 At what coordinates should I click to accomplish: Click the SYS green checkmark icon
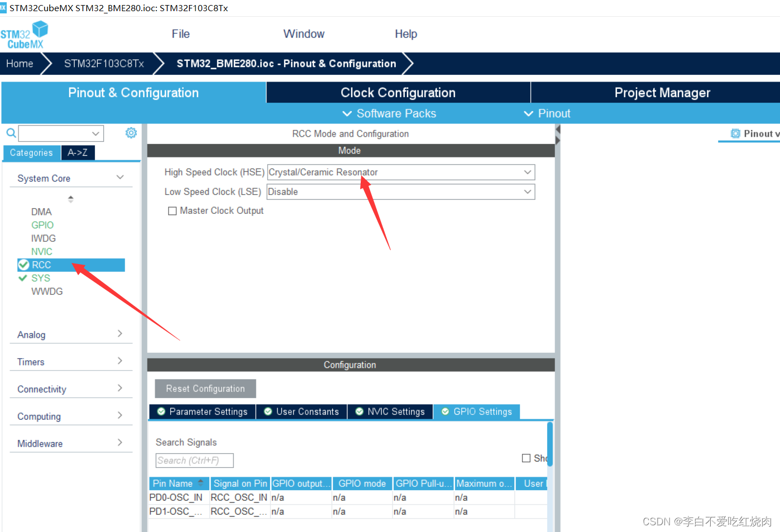click(x=23, y=277)
